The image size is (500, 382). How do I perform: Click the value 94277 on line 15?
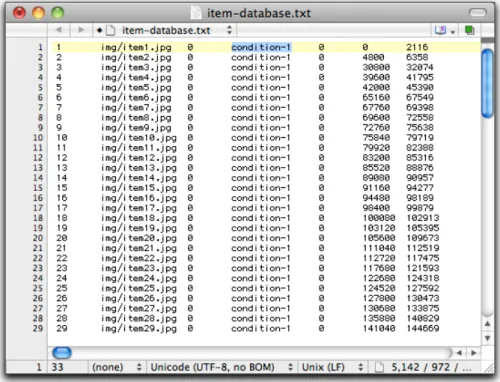pos(420,188)
